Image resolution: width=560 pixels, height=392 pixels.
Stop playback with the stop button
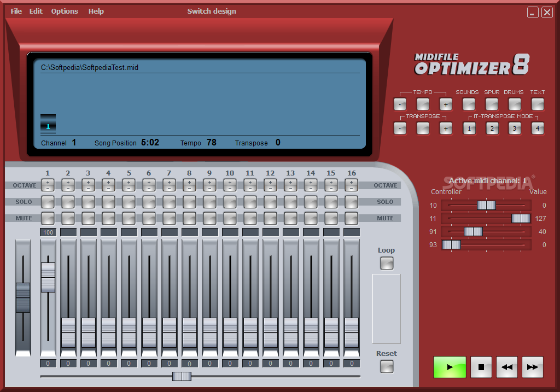(x=481, y=367)
